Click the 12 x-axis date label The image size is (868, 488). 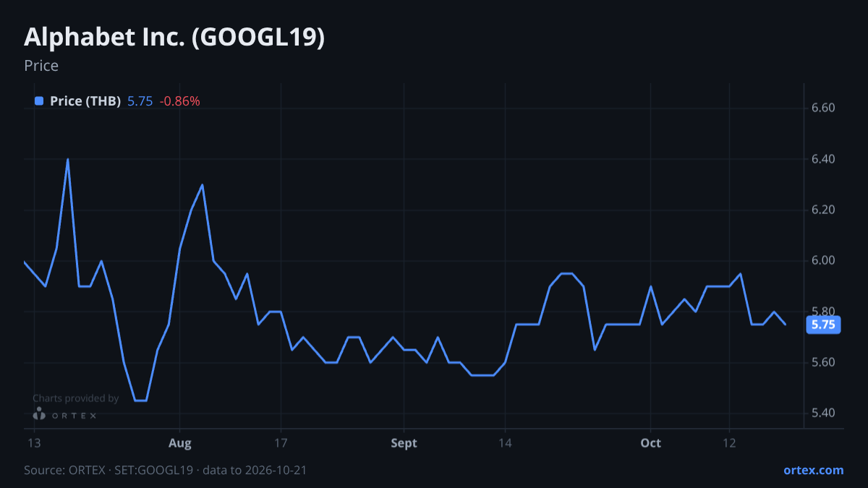[x=729, y=443]
